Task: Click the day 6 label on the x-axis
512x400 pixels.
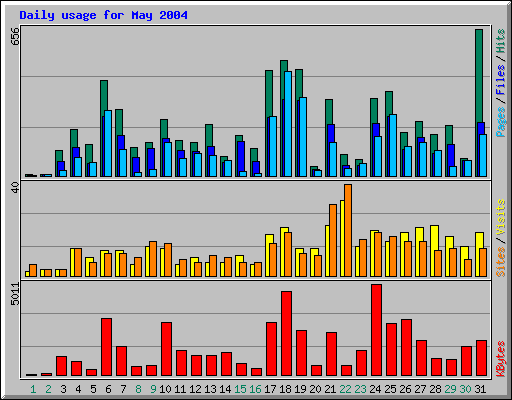Action: click(108, 389)
